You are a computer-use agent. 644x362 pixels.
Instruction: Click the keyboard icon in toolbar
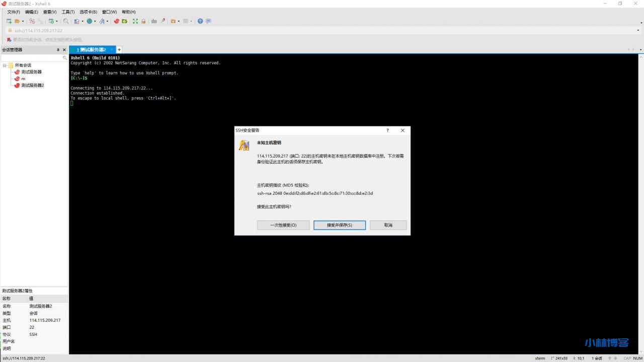tap(154, 21)
